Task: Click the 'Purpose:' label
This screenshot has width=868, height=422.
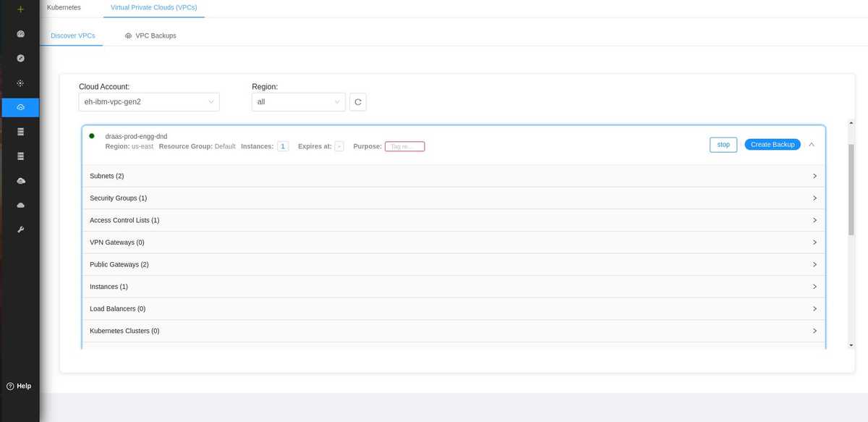Action: pyautogui.click(x=367, y=146)
